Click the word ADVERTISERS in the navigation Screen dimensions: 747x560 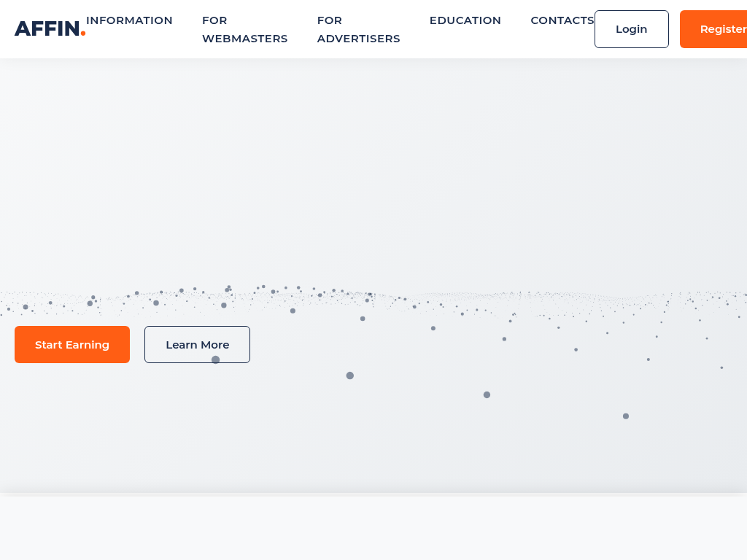pos(358,39)
